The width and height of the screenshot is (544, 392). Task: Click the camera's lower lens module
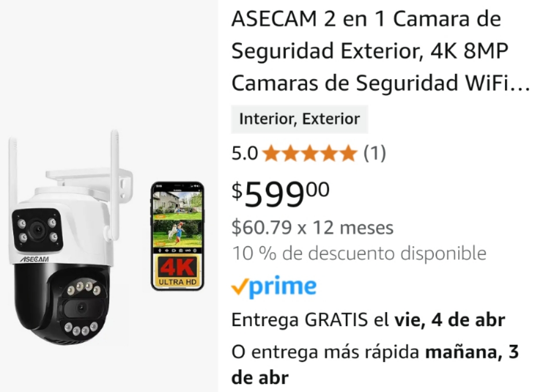click(82, 308)
